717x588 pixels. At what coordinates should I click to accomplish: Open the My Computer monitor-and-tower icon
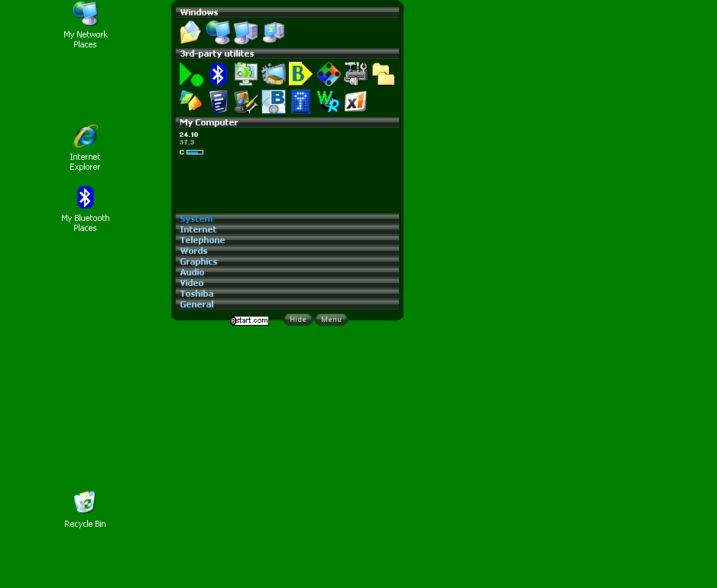pyautogui.click(x=246, y=32)
